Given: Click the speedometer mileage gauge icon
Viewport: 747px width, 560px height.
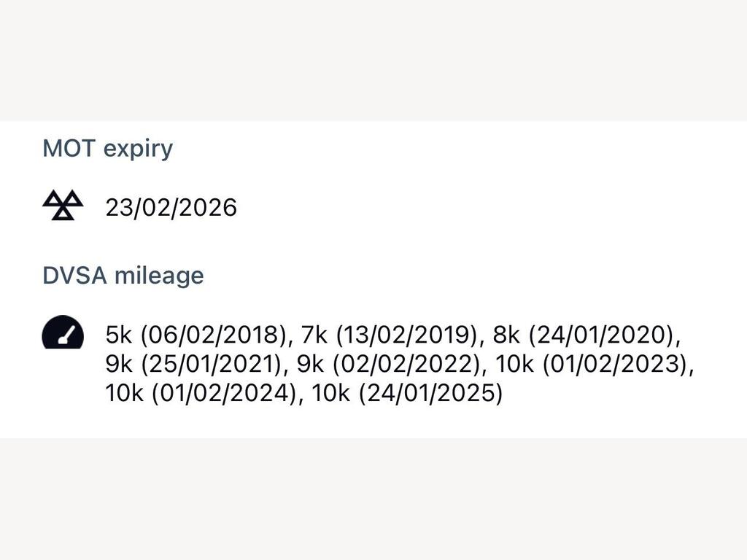Looking at the screenshot, I should [x=63, y=332].
